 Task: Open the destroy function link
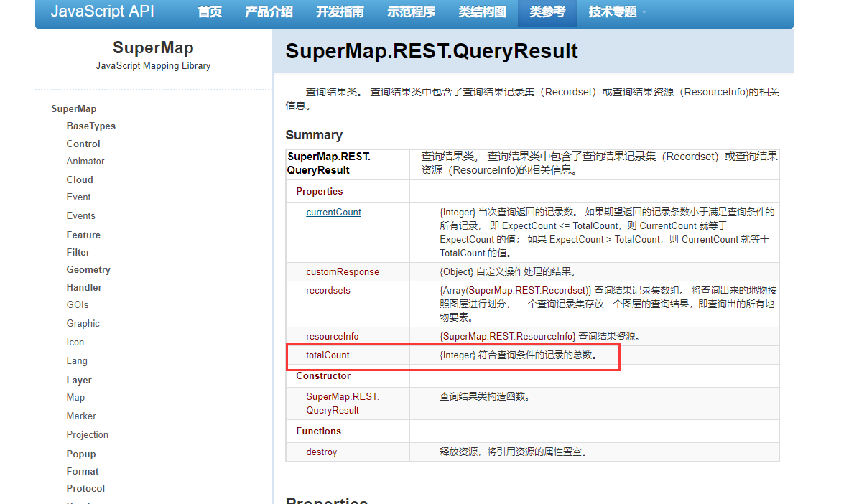tap(321, 452)
